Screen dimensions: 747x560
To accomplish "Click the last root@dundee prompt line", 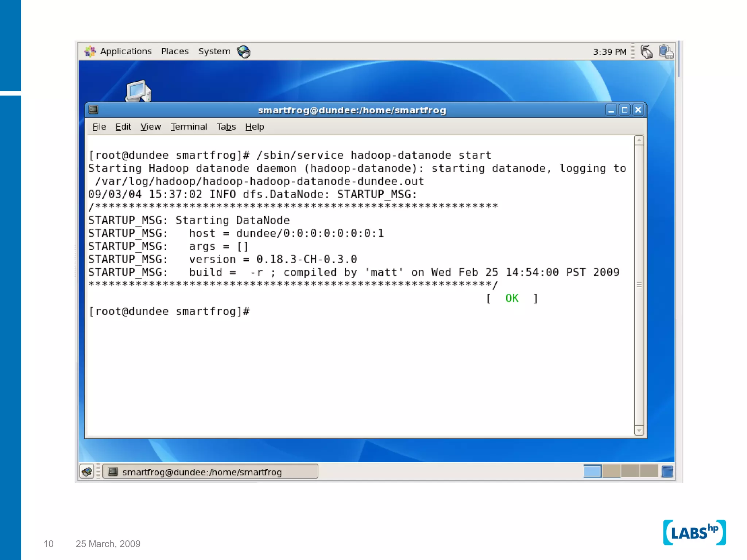I will (169, 311).
